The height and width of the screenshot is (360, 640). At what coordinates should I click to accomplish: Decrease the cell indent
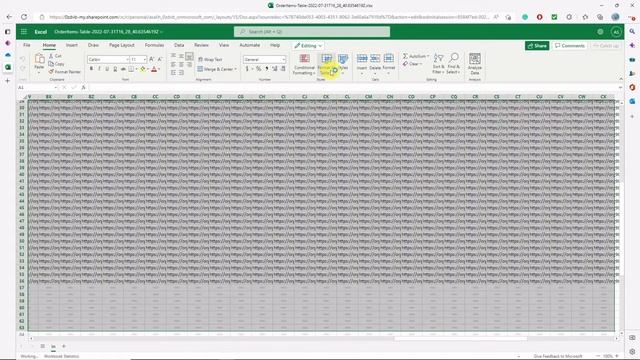tap(173, 73)
